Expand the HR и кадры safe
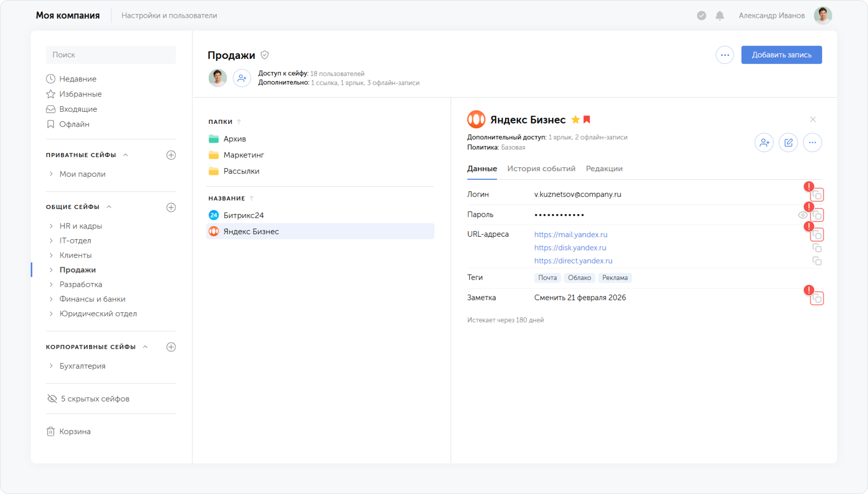 coord(51,226)
